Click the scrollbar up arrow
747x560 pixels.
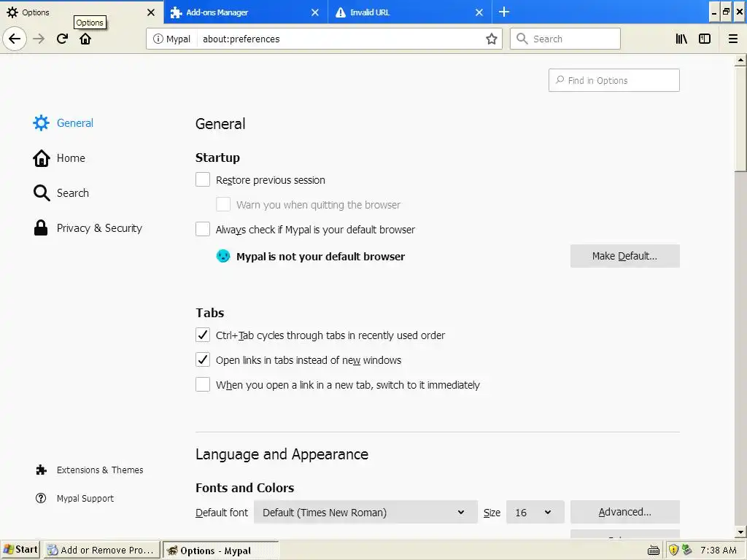[740, 61]
